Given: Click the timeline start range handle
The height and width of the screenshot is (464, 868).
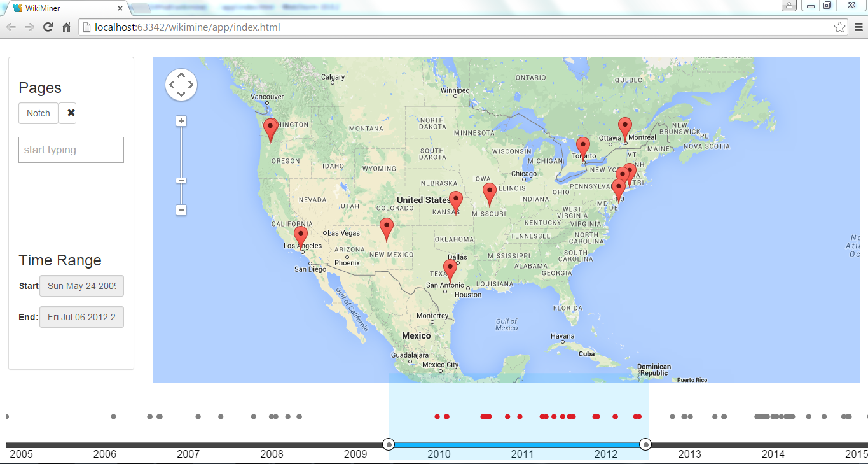Looking at the screenshot, I should point(389,444).
